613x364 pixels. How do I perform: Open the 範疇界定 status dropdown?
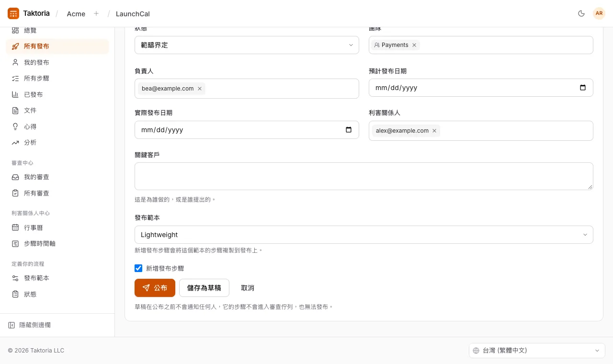(x=247, y=45)
